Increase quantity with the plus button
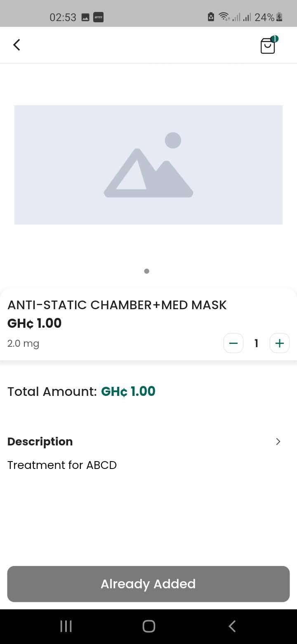 [x=280, y=343]
